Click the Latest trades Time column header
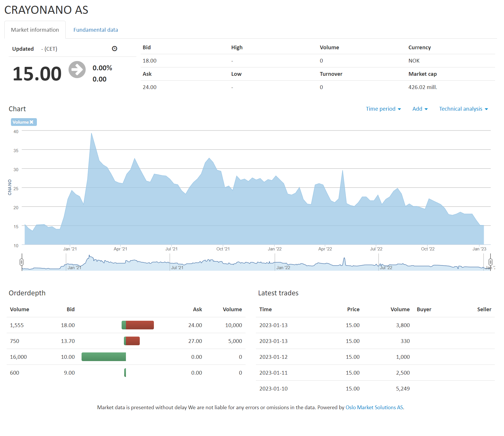The width and height of the screenshot is (504, 436). click(x=265, y=309)
